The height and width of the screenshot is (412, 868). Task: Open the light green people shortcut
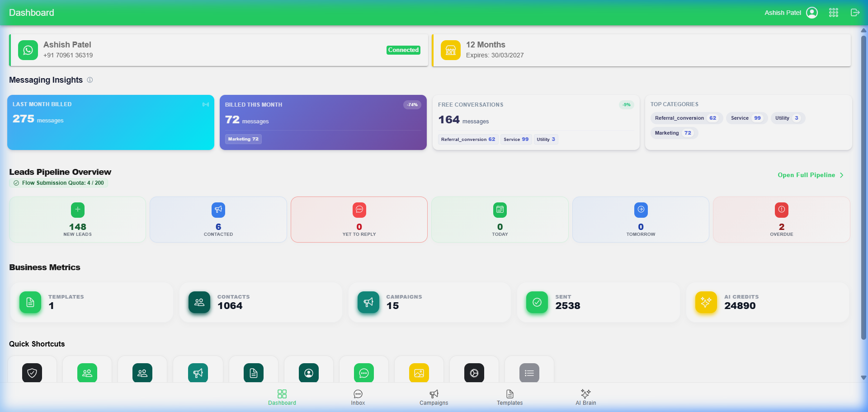[x=87, y=373]
